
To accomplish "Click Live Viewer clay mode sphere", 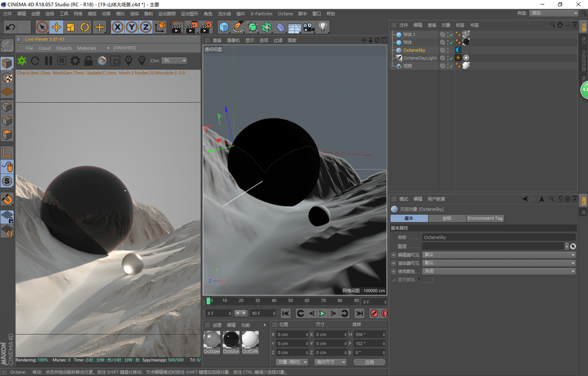I will click(102, 61).
